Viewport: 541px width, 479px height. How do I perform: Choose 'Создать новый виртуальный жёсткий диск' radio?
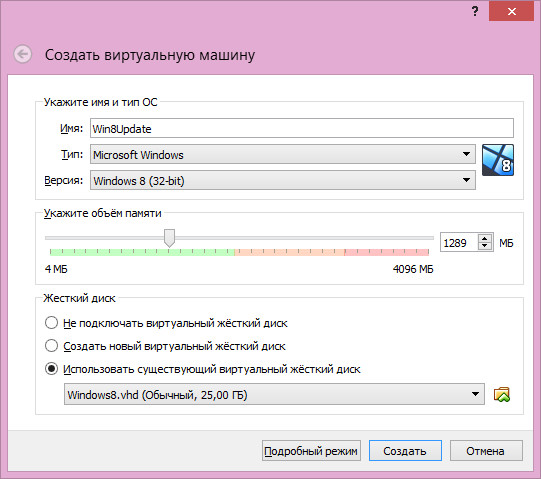tap(51, 346)
